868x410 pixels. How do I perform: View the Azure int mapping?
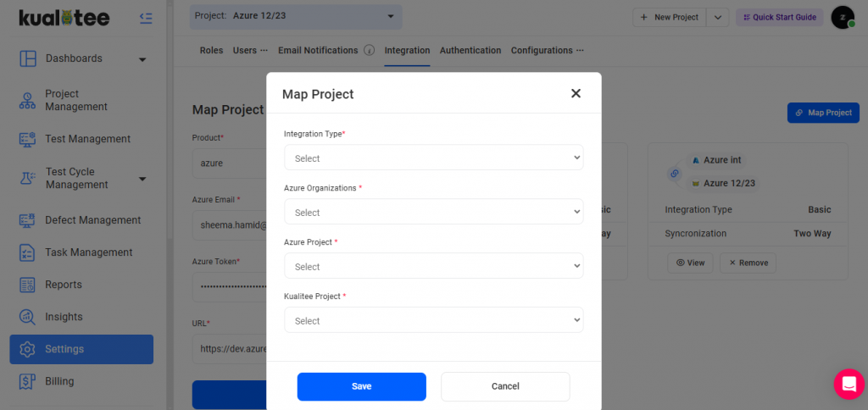coord(690,263)
